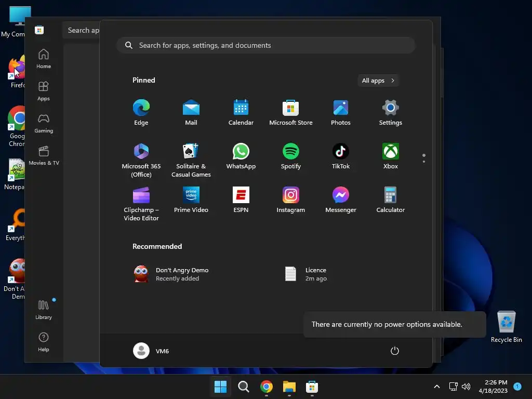Open Help in Microsoft Store sidebar
532x399 pixels.
click(44, 342)
